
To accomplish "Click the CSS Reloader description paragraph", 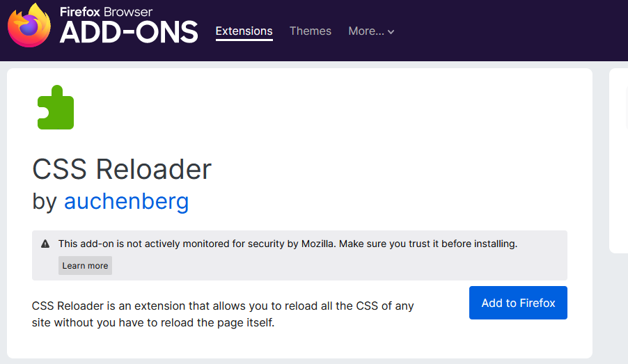I will 223,314.
